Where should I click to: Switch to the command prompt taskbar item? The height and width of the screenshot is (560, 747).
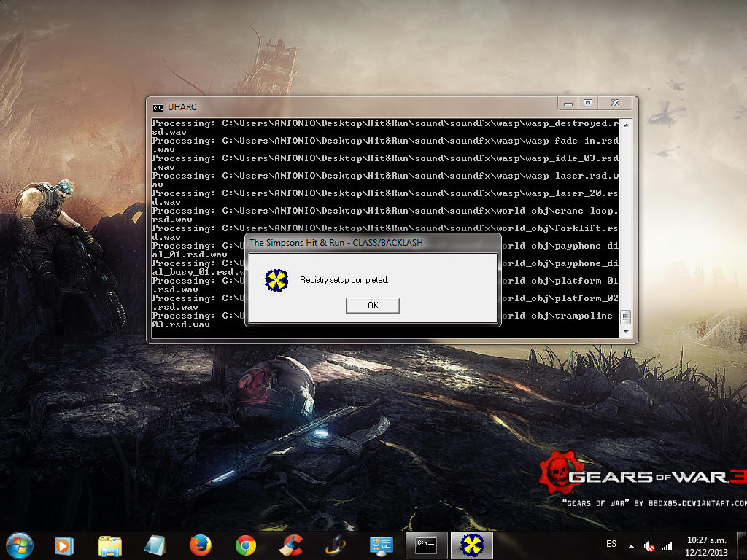[x=426, y=545]
